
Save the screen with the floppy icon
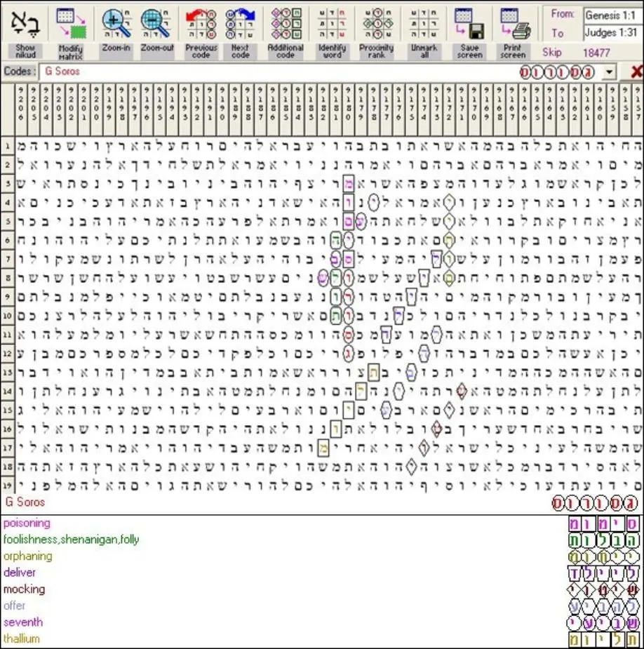tap(470, 24)
